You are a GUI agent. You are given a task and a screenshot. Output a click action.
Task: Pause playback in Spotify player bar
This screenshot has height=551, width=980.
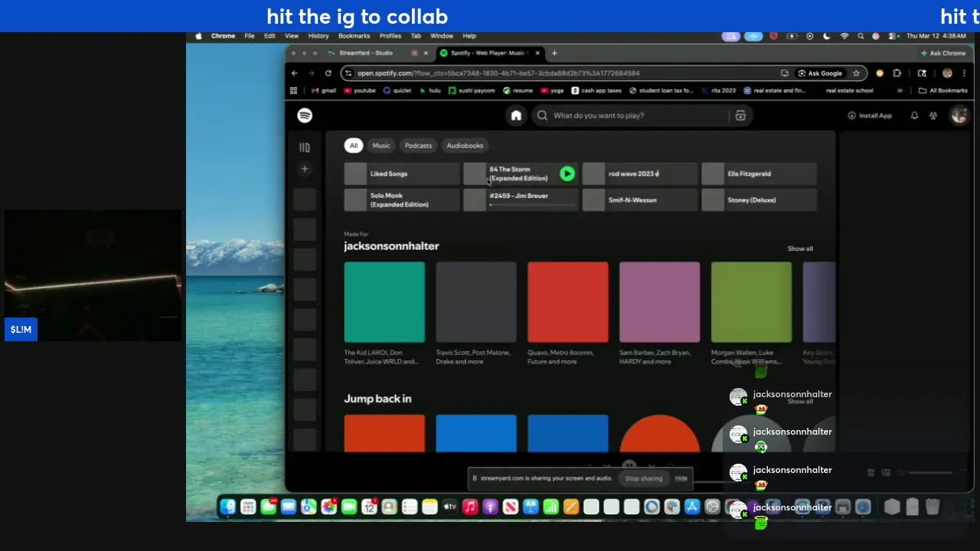click(x=629, y=465)
